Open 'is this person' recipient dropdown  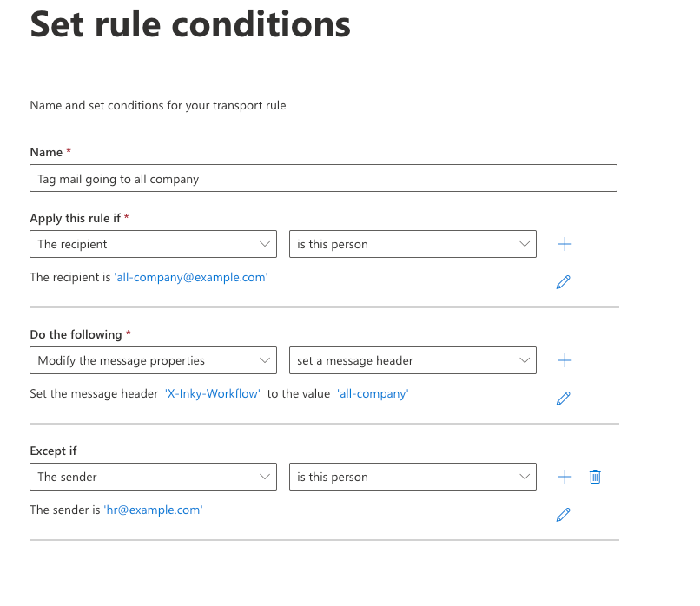coord(413,244)
